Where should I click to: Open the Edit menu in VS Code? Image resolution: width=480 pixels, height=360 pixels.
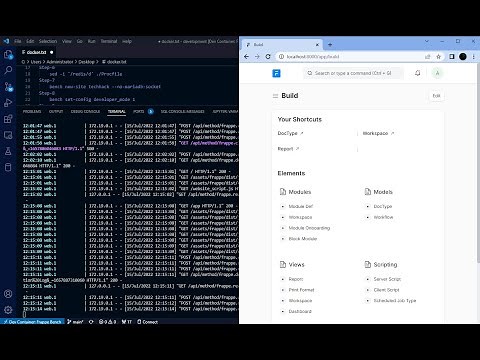coord(30,41)
